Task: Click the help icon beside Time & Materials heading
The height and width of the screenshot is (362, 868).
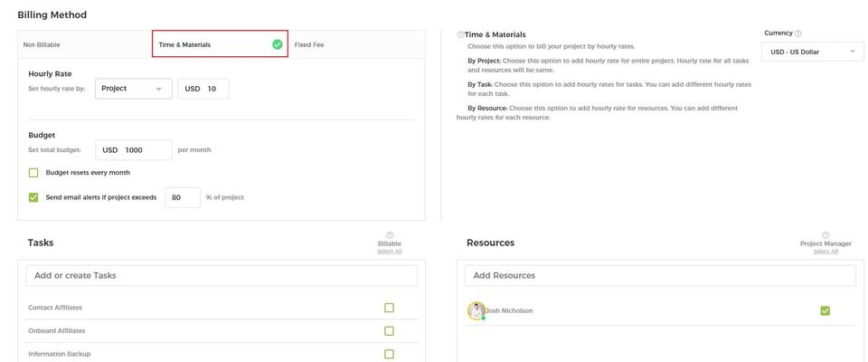Action: [x=460, y=34]
